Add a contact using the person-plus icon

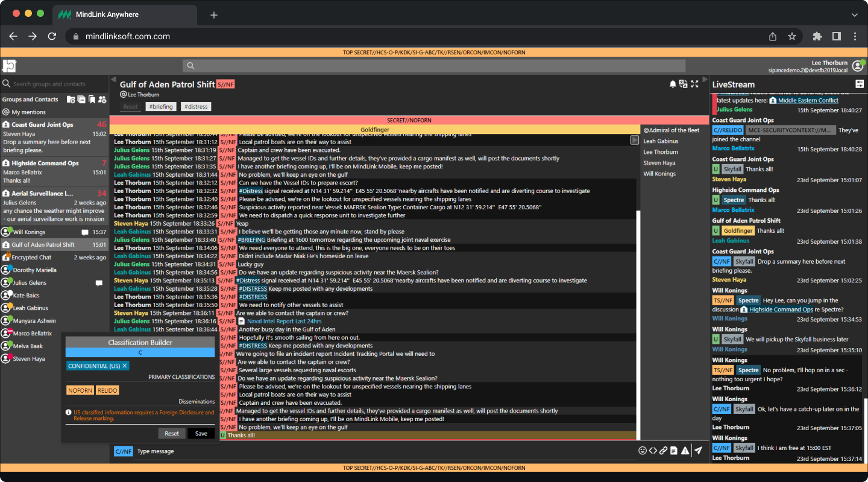tap(102, 99)
